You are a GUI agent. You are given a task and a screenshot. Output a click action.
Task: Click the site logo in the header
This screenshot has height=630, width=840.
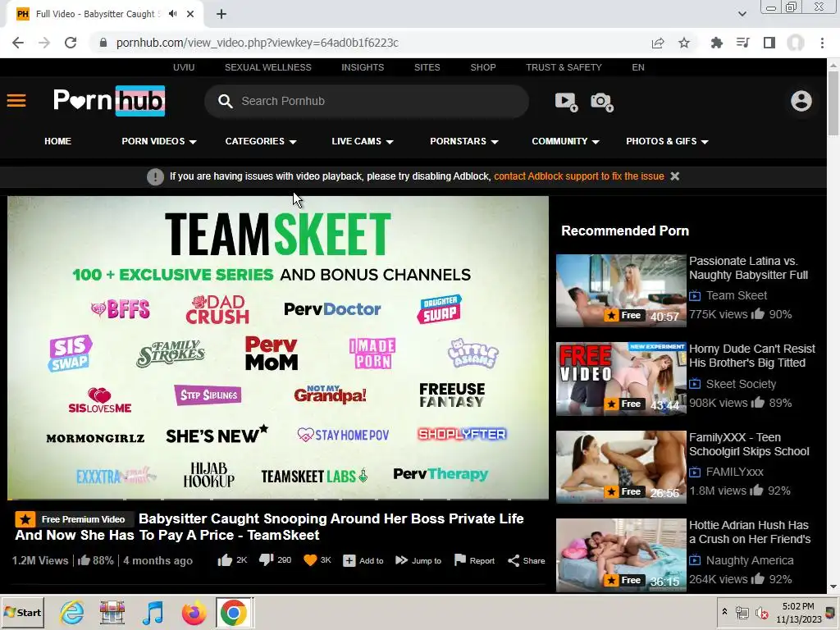point(109,101)
